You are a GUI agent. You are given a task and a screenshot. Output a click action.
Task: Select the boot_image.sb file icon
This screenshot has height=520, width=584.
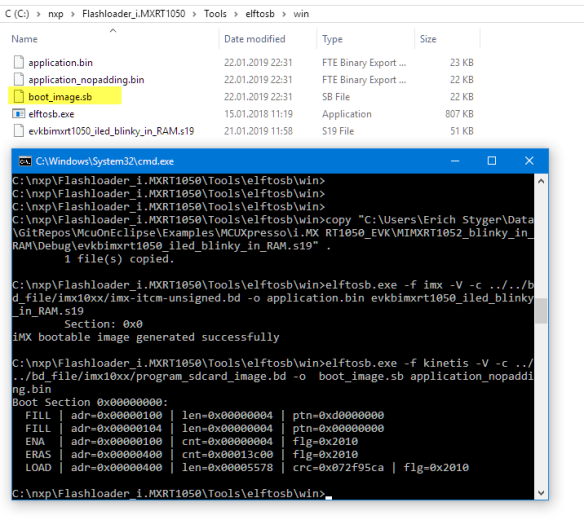[19, 96]
